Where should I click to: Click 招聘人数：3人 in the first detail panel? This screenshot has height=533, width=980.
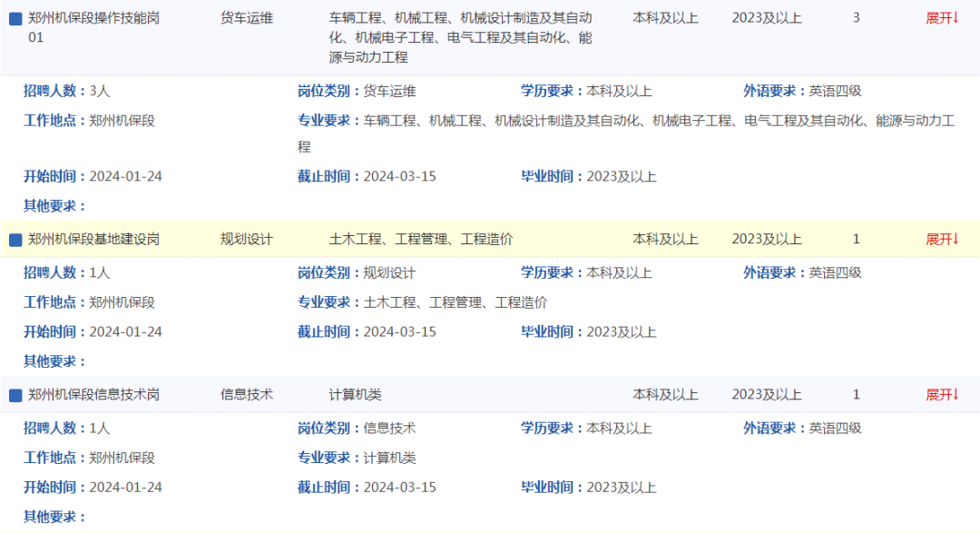click(67, 91)
